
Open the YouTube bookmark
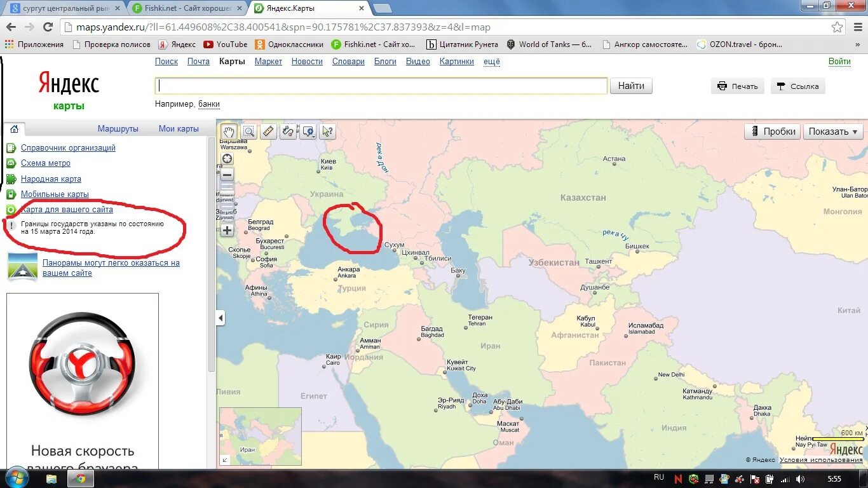226,44
